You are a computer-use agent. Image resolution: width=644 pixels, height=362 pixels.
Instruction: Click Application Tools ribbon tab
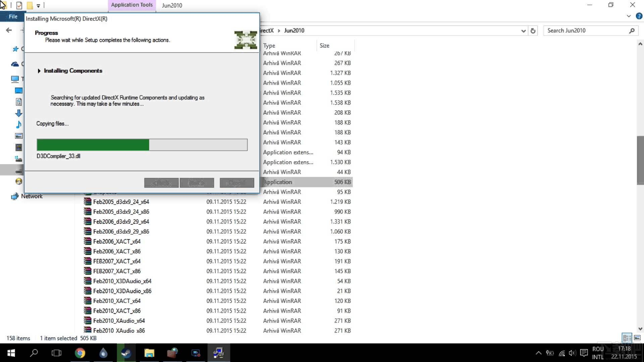(131, 5)
